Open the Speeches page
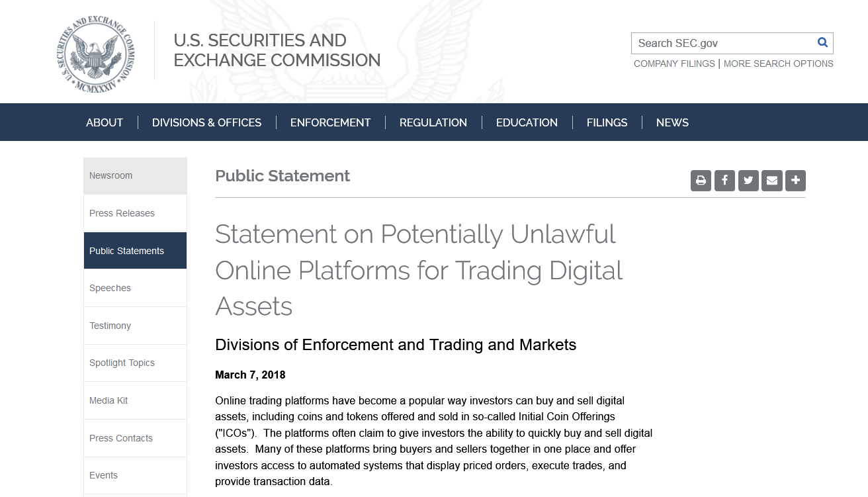Screen dimensions: 868x497 (x=110, y=288)
